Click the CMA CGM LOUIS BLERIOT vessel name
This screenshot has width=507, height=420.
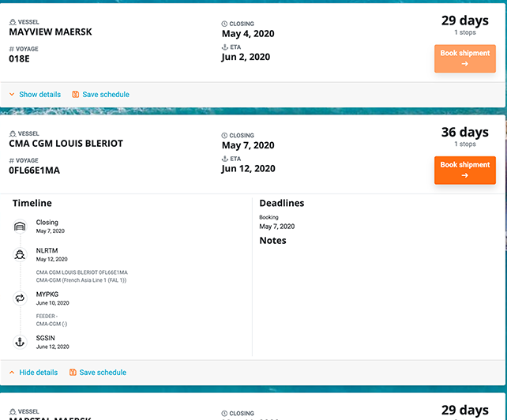tap(66, 144)
